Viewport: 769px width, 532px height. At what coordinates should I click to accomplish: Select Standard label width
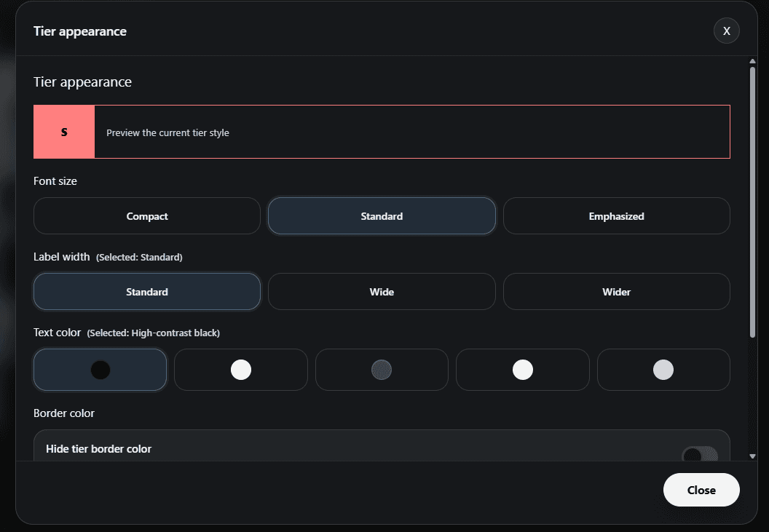coord(147,292)
